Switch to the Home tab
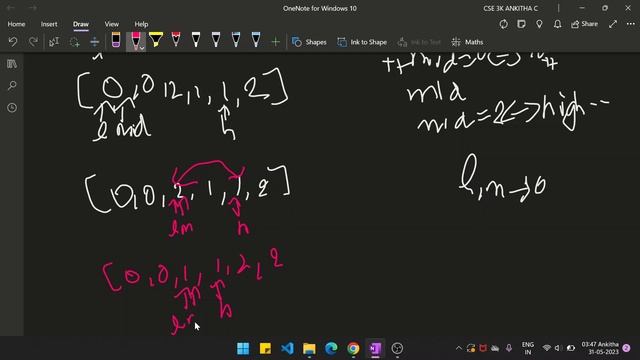 point(16,24)
